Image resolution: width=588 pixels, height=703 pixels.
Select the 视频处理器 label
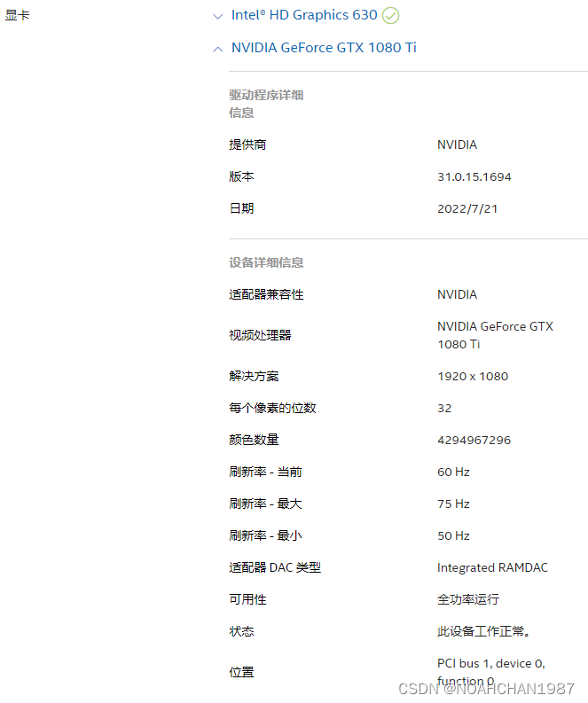[x=260, y=335]
